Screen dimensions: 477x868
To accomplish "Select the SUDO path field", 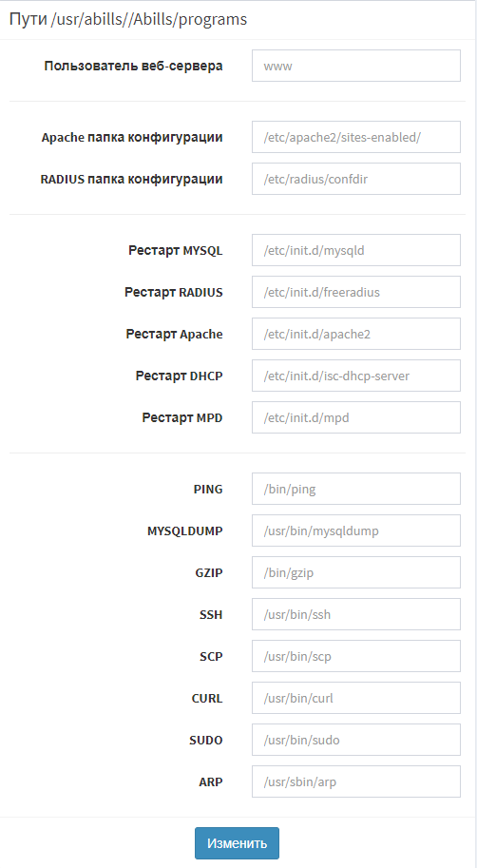I will (355, 740).
